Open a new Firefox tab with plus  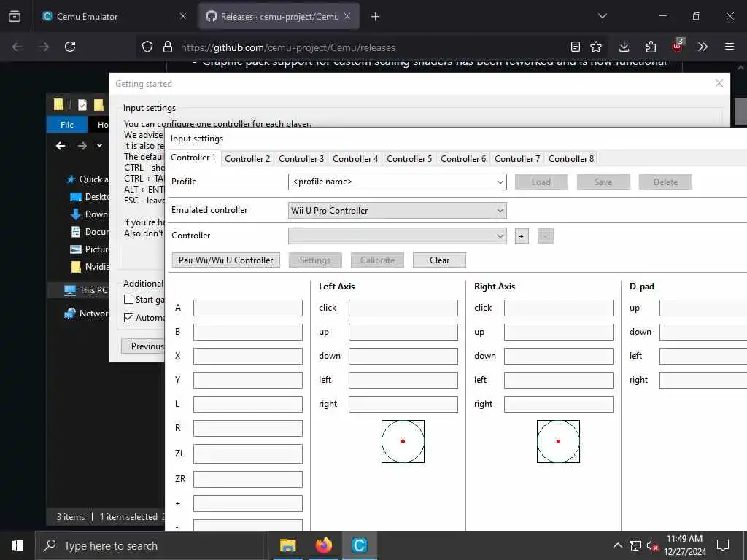pos(376,17)
